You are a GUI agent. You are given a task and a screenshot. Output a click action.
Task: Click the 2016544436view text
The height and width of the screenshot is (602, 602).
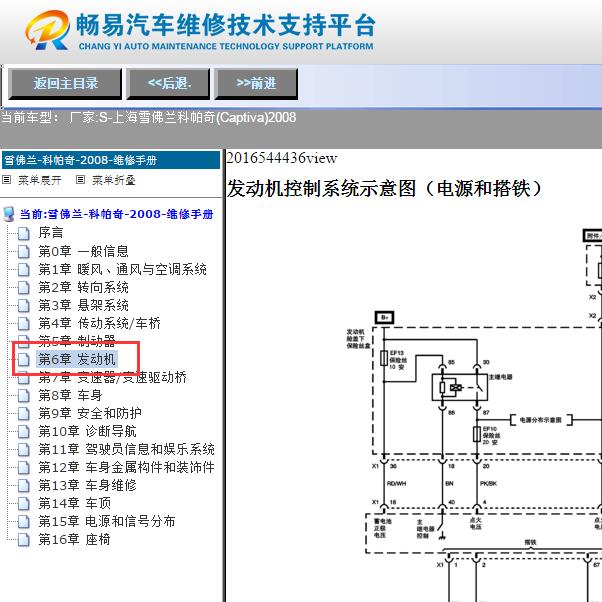point(282,158)
